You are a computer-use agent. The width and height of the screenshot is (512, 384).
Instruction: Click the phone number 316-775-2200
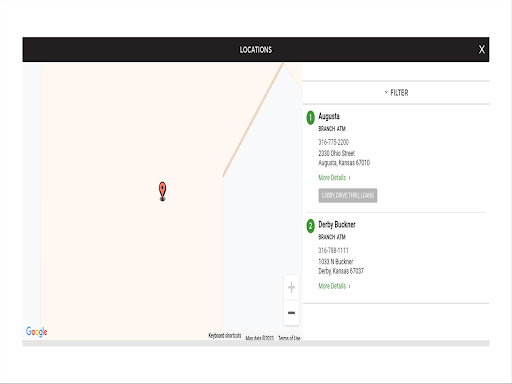click(x=333, y=142)
